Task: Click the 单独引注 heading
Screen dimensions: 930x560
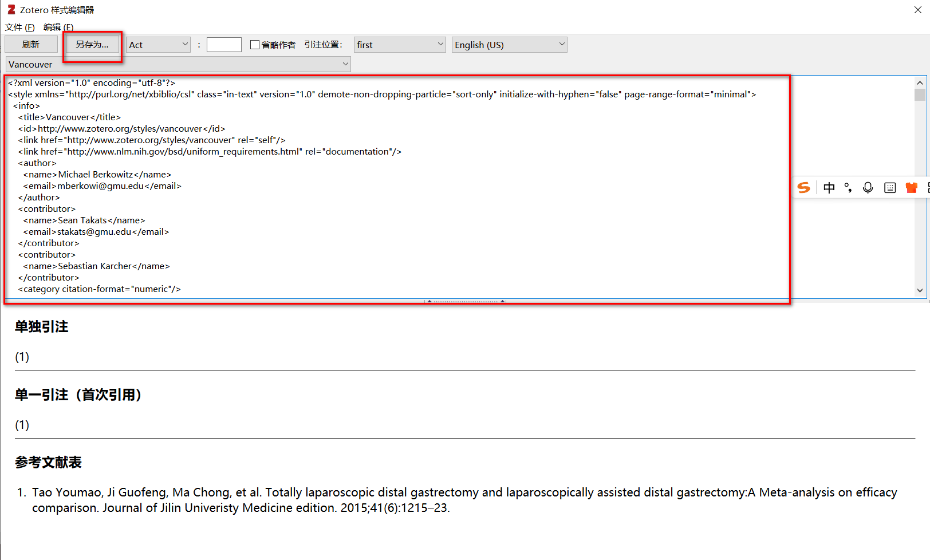Action: pyautogui.click(x=41, y=327)
